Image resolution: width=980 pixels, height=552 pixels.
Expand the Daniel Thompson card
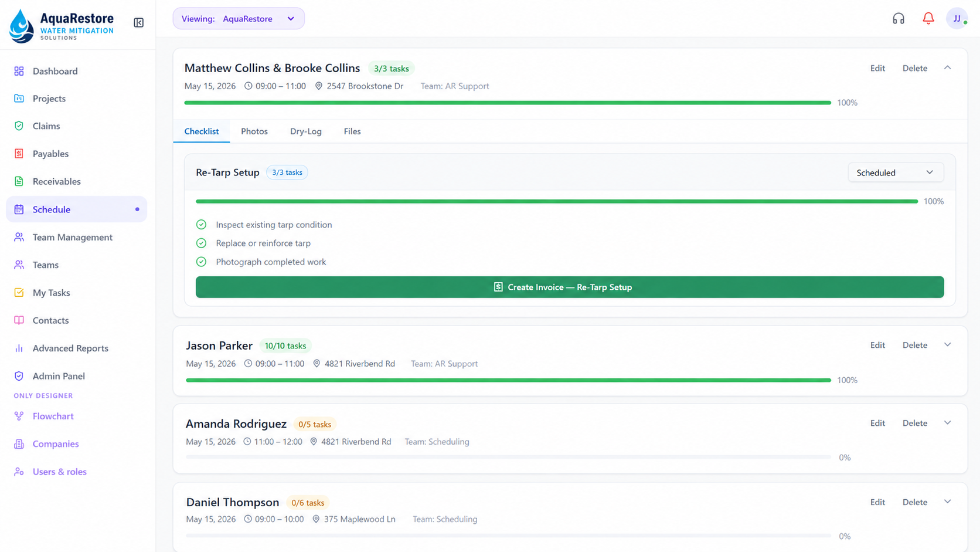coord(948,502)
